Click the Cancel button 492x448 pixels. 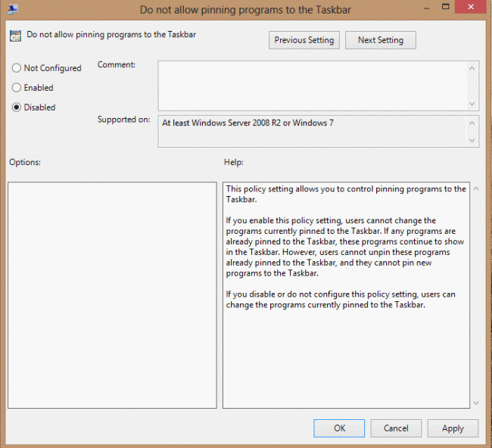[396, 428]
